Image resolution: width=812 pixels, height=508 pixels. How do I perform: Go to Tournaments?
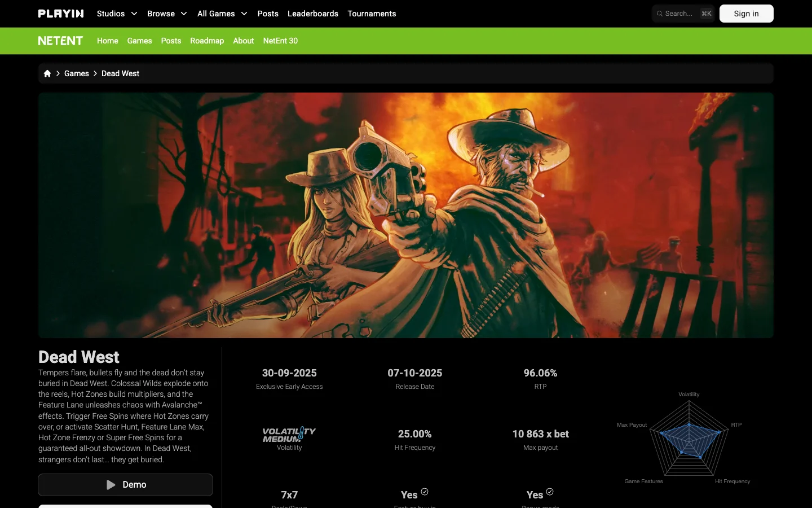pos(372,14)
